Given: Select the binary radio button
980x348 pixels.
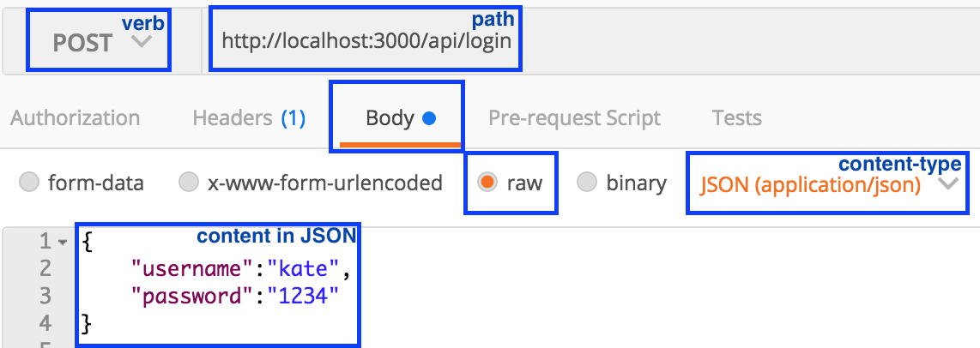Looking at the screenshot, I should [x=587, y=183].
